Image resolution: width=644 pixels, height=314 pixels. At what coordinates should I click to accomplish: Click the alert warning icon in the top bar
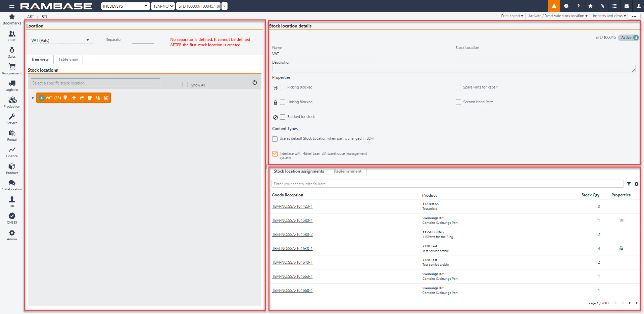pyautogui.click(x=554, y=6)
